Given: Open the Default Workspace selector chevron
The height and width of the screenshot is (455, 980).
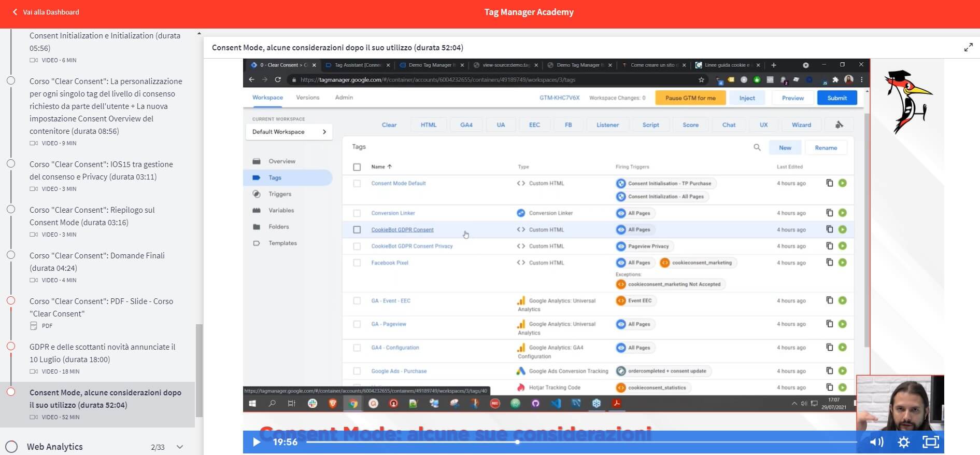Looking at the screenshot, I should (324, 132).
